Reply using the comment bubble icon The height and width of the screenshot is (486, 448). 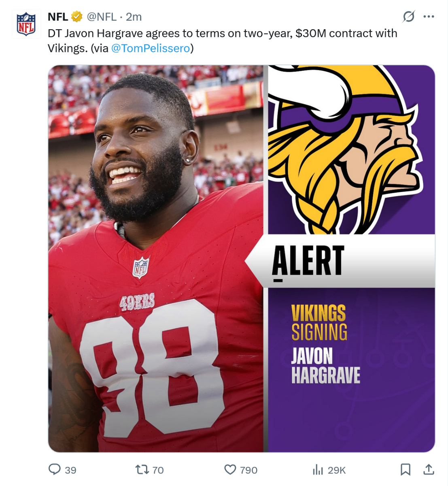[x=54, y=469]
